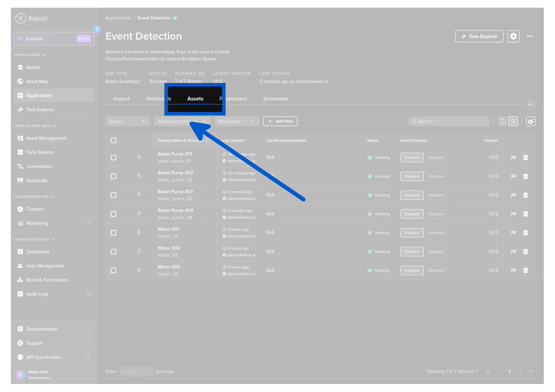Switch to the Schedules tab
The height and width of the screenshot is (392, 555).
pyautogui.click(x=275, y=99)
